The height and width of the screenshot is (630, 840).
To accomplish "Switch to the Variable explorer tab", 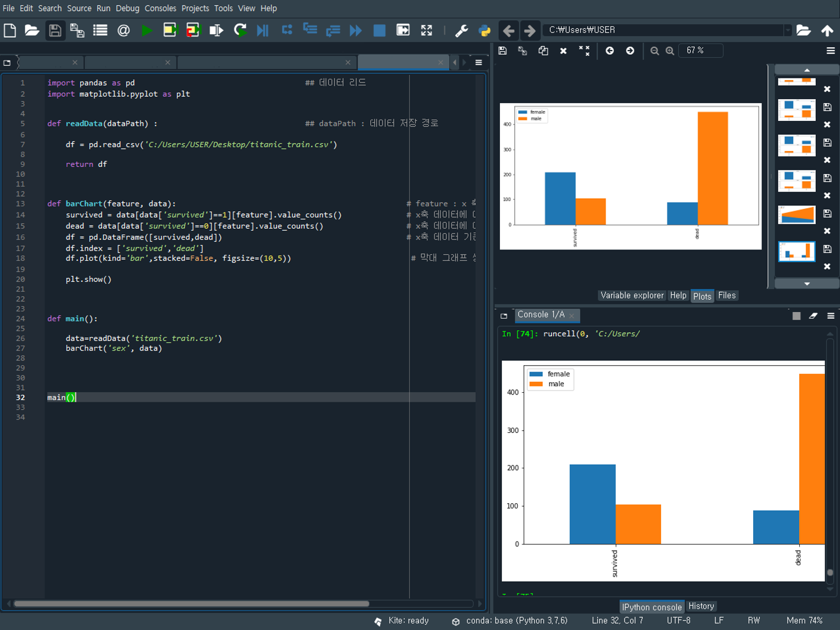I will click(632, 296).
